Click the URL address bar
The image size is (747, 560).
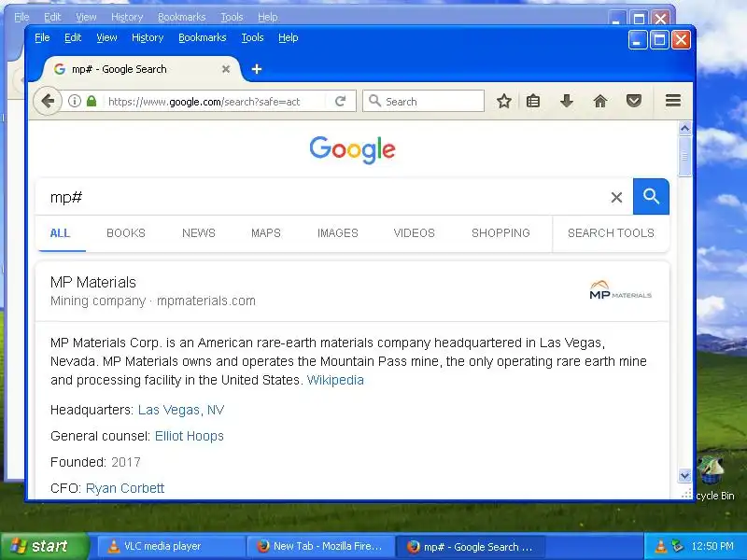(204, 102)
